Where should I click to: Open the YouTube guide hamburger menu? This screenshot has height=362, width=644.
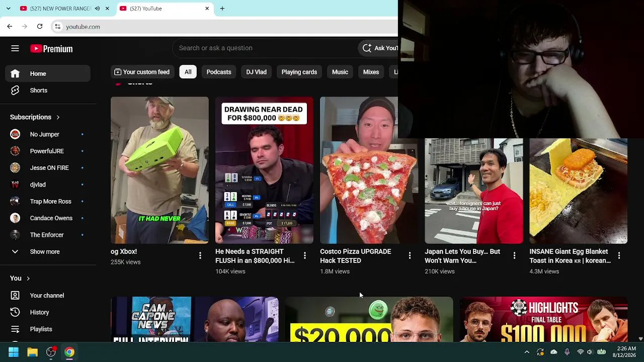point(15,48)
